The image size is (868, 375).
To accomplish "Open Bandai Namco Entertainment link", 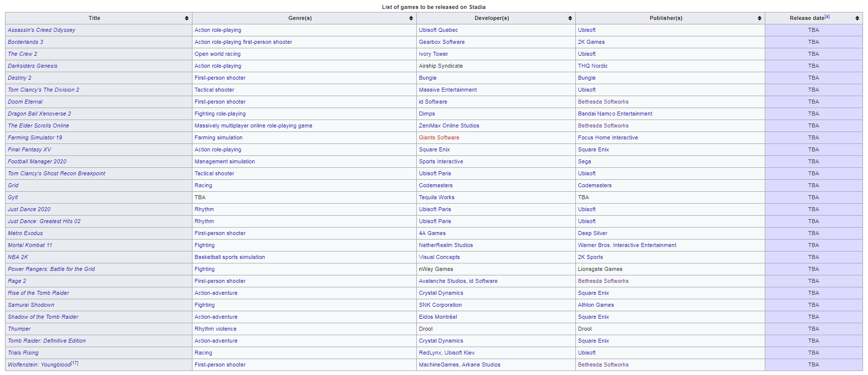I will [615, 114].
